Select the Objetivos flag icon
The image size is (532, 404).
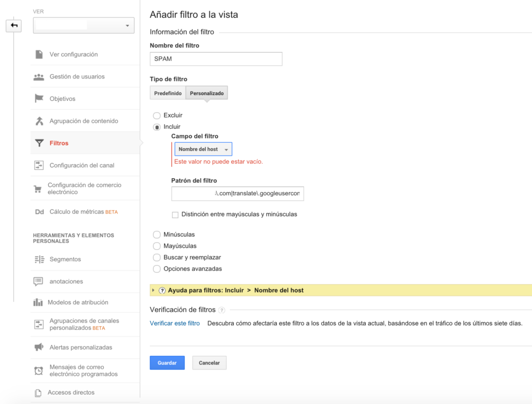(38, 98)
